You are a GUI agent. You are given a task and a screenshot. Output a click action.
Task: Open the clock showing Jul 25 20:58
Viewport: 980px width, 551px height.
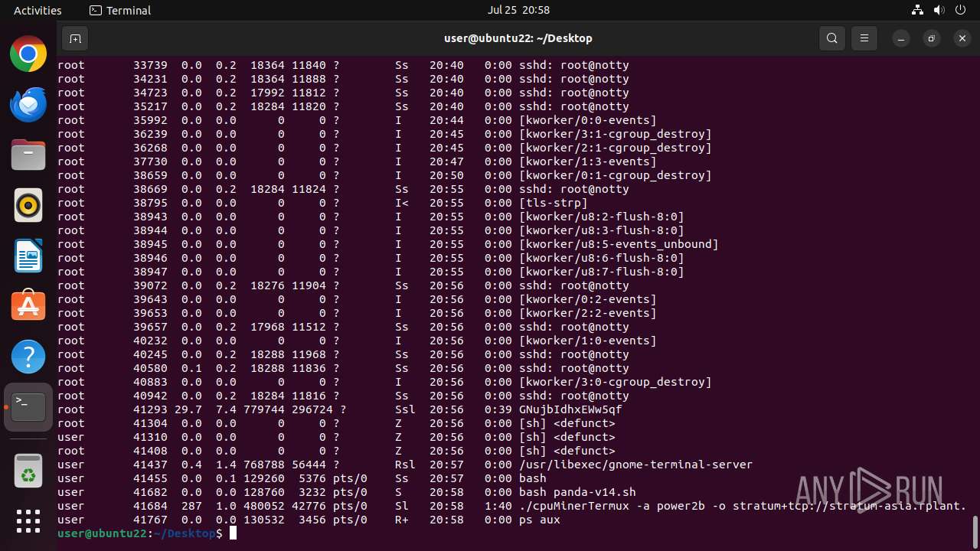pos(518,10)
